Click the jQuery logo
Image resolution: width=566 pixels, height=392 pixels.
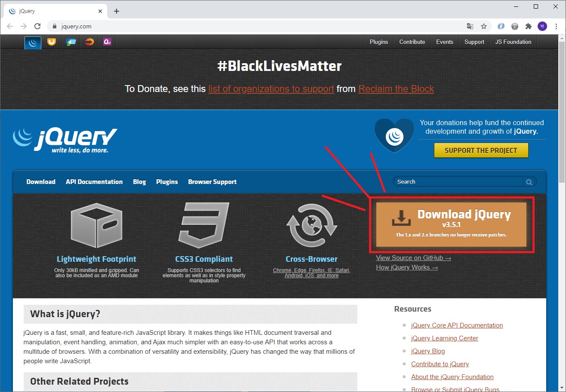pyautogui.click(x=65, y=140)
